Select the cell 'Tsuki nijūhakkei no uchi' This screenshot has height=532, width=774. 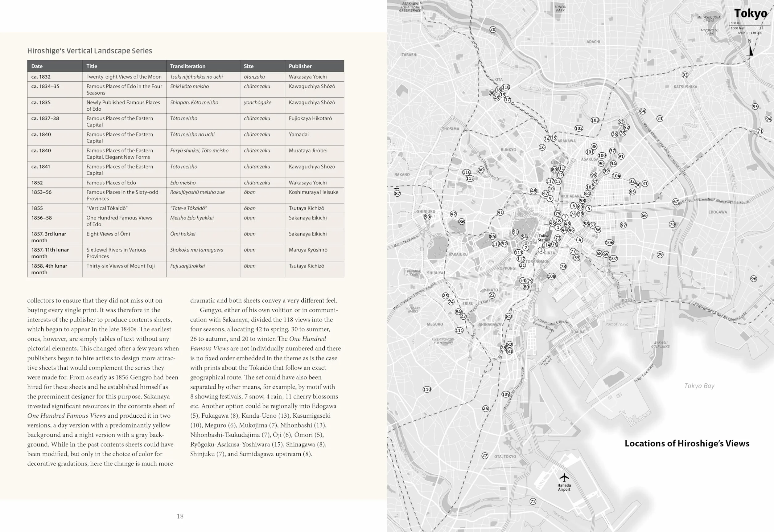(x=203, y=77)
